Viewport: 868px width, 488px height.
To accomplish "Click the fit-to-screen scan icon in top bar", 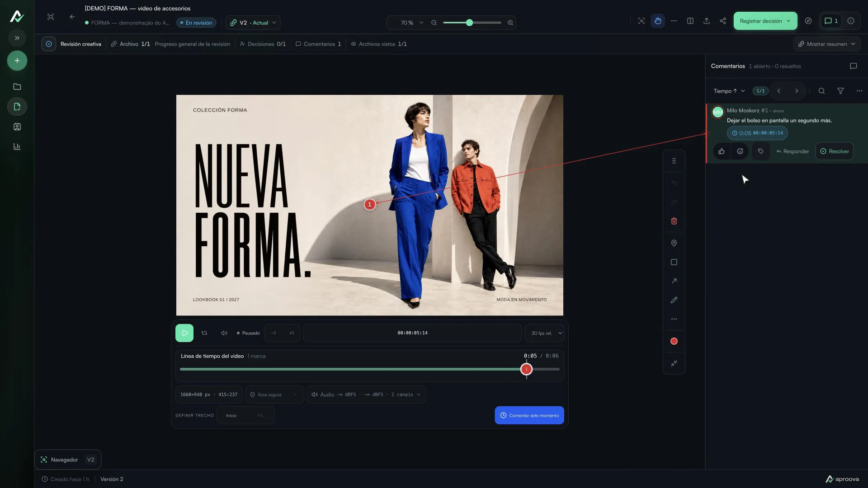I will (642, 21).
